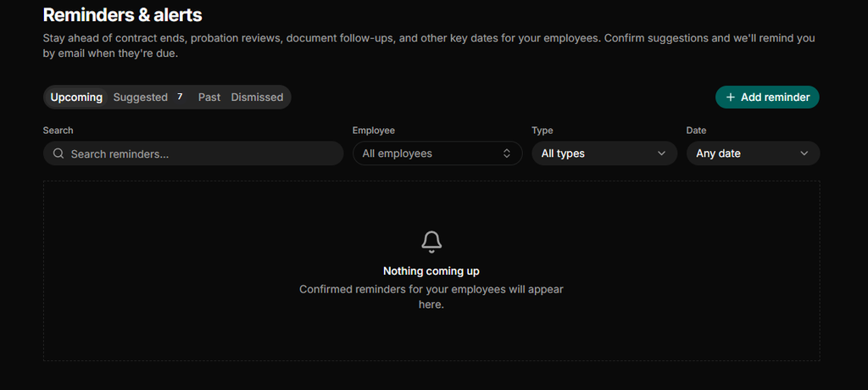Screen dimensions: 868x390
Task: Click the up-down arrows on the Employee selector
Action: coord(507,153)
